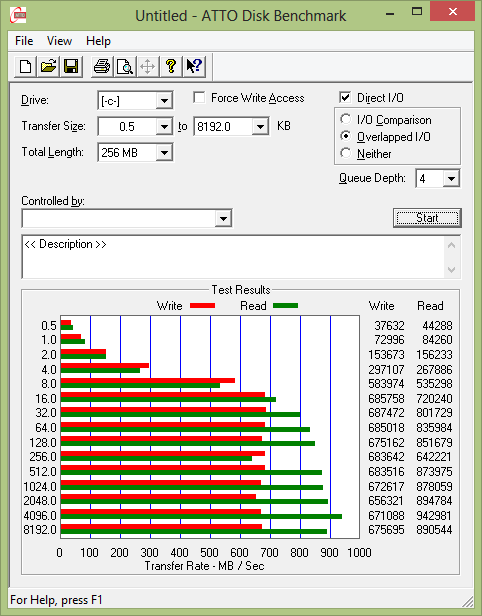This screenshot has width=482, height=616.
Task: Minimize the ATTO Disk Benchmark window
Action: click(x=390, y=14)
